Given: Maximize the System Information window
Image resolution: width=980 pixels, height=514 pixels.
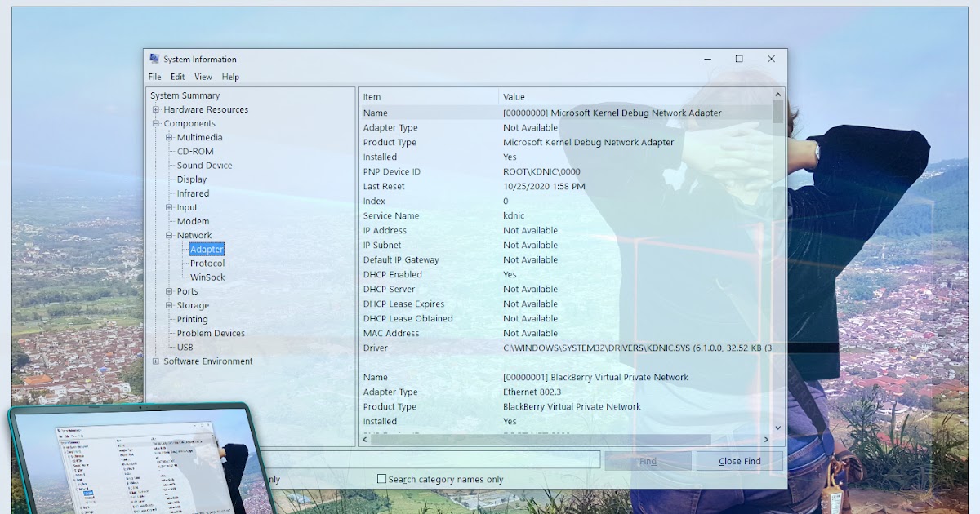Looking at the screenshot, I should tap(739, 59).
